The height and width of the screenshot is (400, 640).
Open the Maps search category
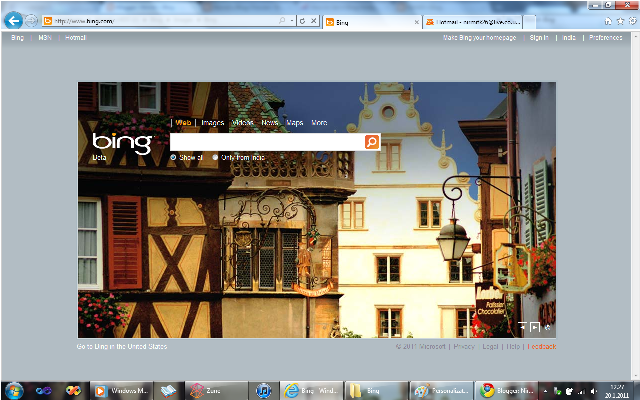[x=295, y=123]
